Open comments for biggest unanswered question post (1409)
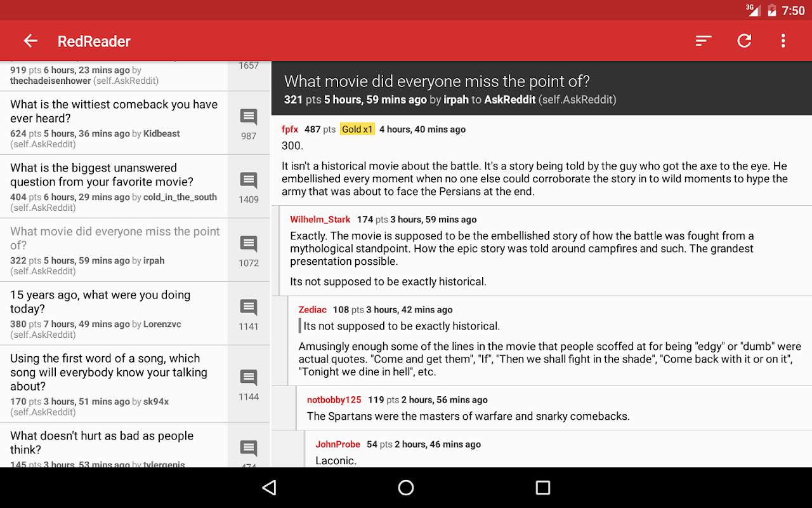The image size is (812, 508). pyautogui.click(x=249, y=187)
